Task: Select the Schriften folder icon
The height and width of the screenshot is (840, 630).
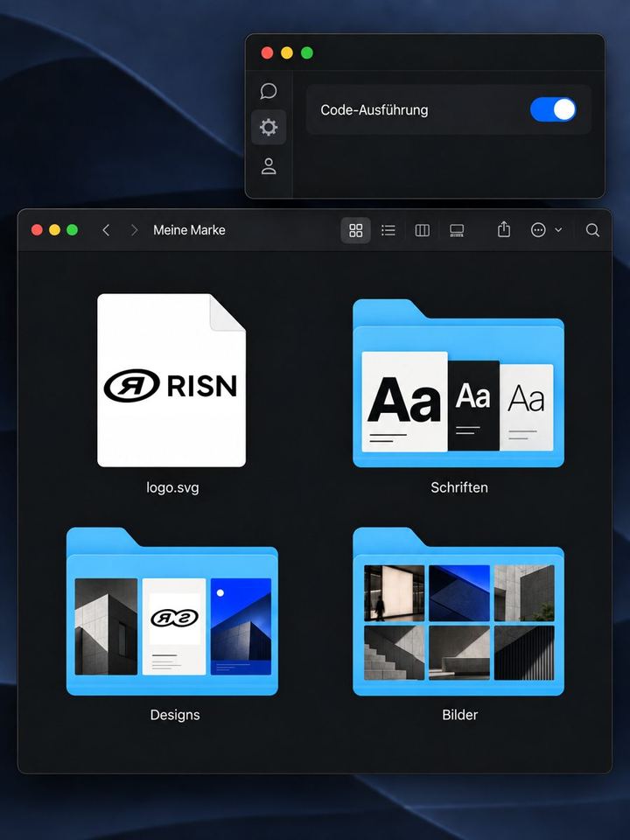Action: 458,383
